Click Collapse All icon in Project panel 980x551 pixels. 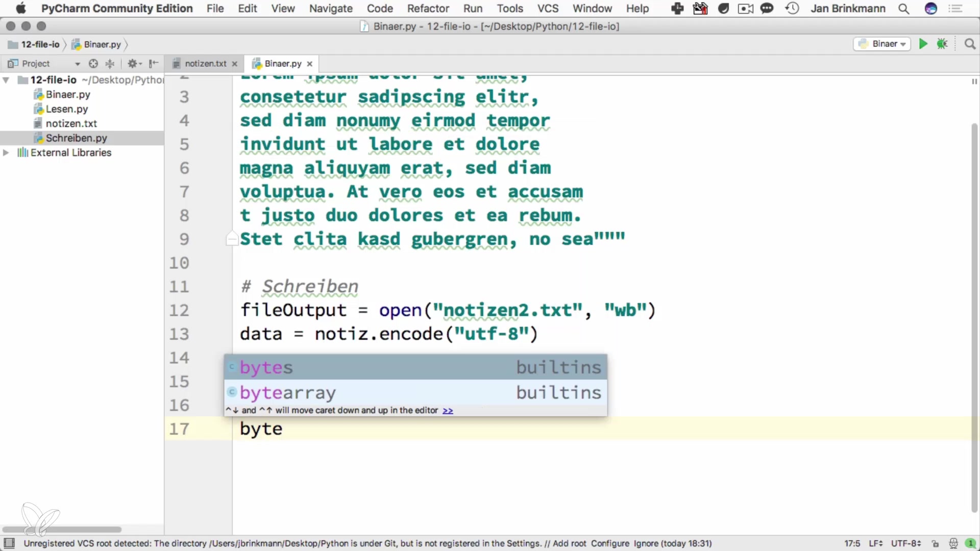point(110,63)
